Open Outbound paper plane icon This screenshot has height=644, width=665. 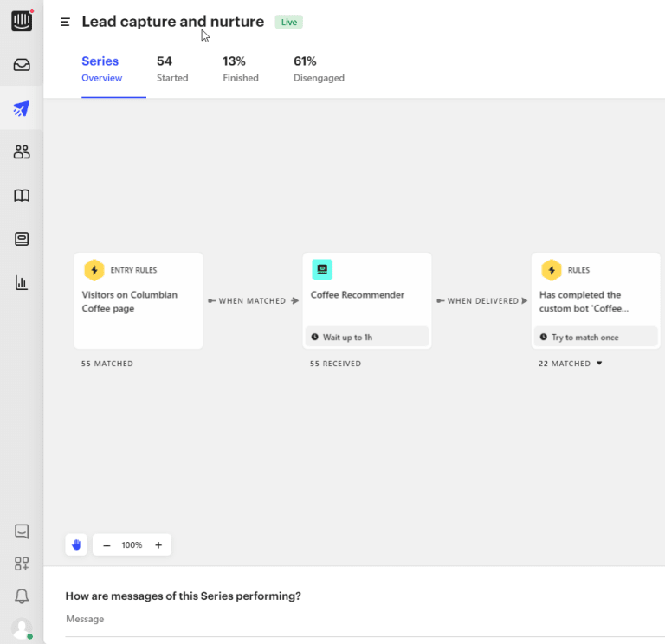pyautogui.click(x=22, y=109)
